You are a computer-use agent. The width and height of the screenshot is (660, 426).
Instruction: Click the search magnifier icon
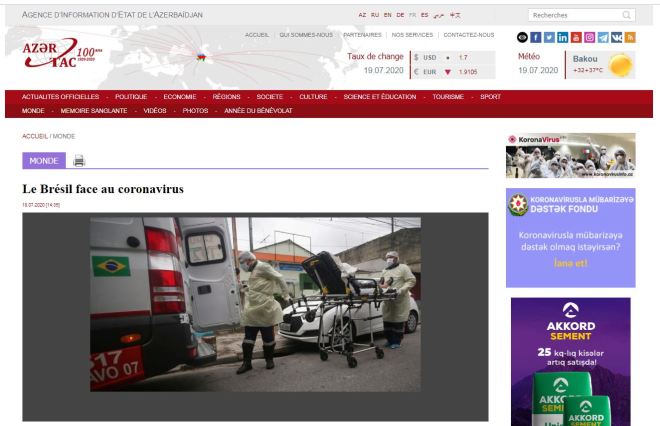point(627,15)
